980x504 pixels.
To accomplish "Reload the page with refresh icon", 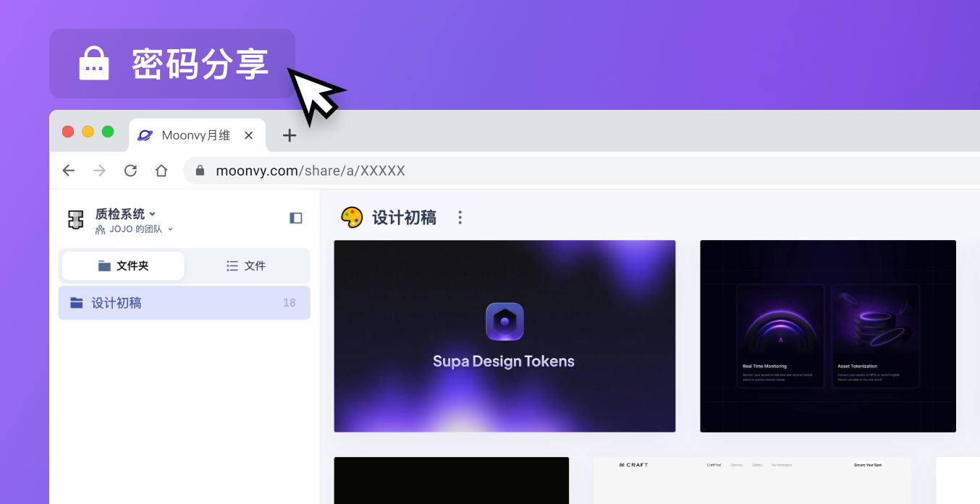I will tap(130, 171).
